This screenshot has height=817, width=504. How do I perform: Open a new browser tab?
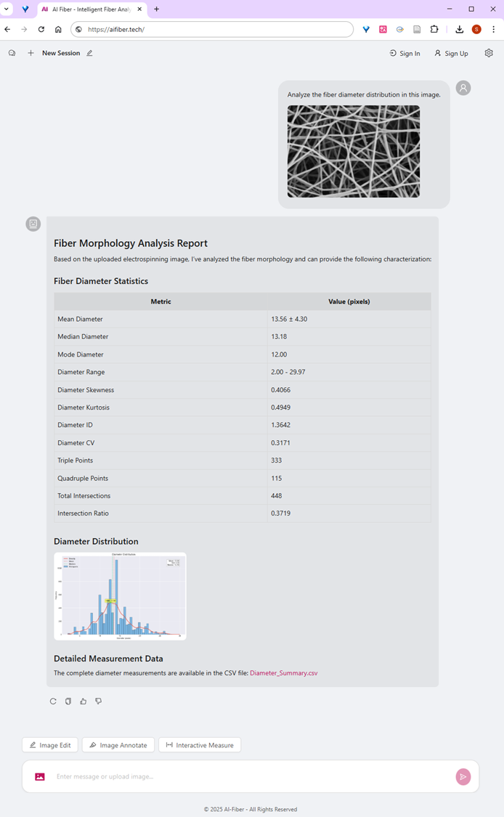(x=156, y=9)
